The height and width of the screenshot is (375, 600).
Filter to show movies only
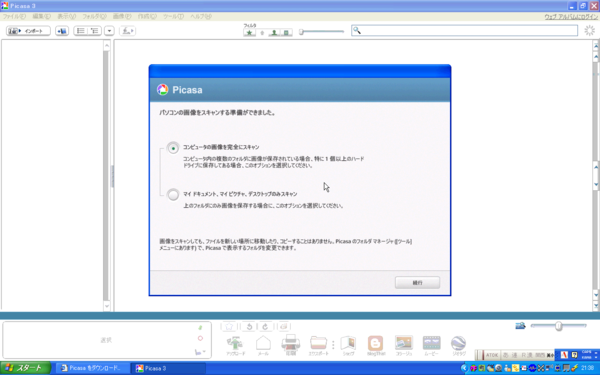(x=286, y=33)
